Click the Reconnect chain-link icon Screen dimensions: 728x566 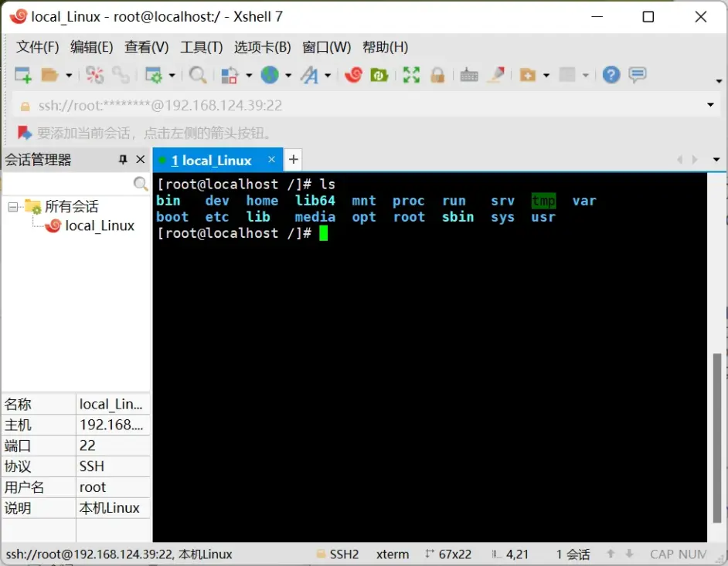(121, 75)
